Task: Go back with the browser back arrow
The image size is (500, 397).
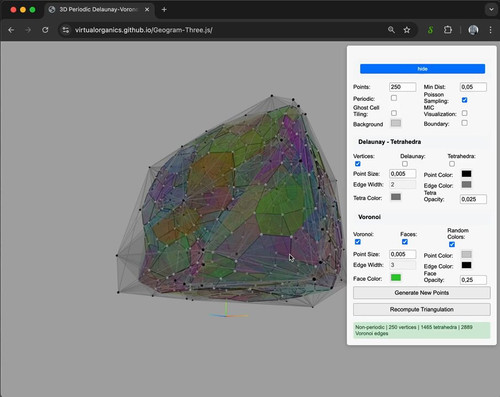Action: tap(11, 30)
